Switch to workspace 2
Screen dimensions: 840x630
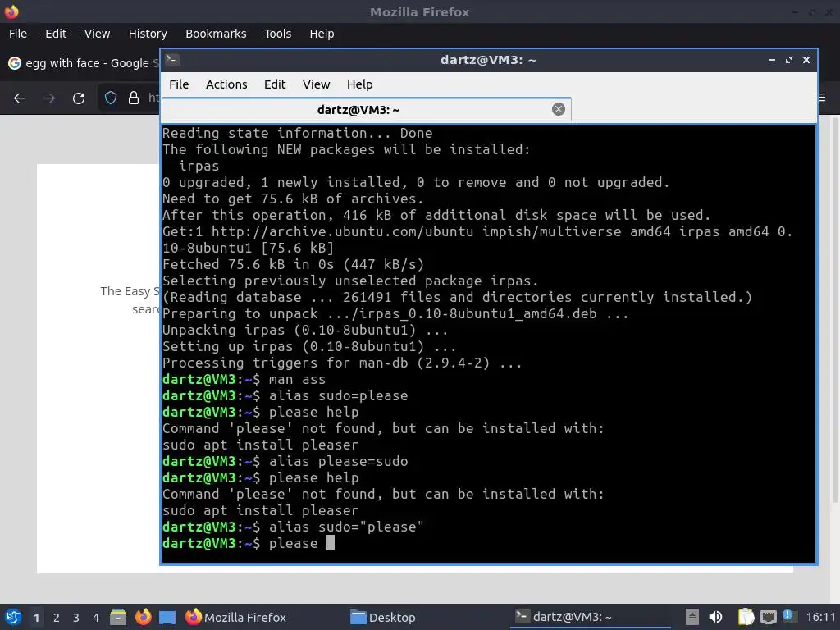click(57, 618)
